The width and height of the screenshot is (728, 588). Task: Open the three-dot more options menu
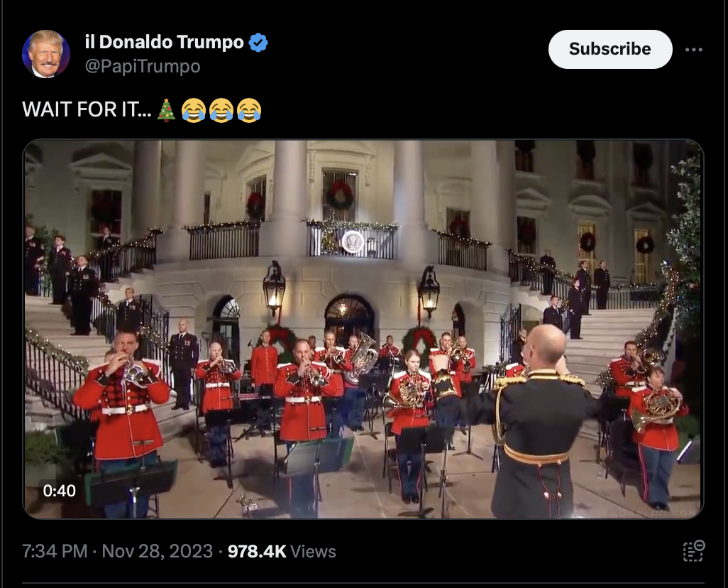694,50
